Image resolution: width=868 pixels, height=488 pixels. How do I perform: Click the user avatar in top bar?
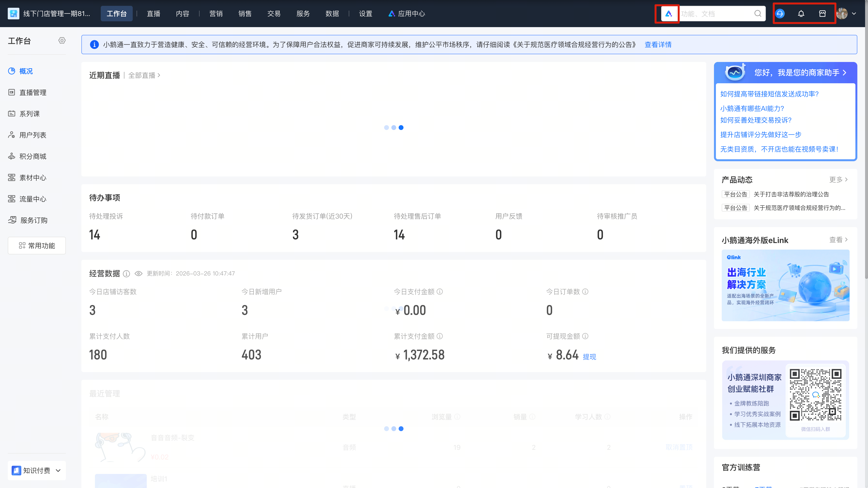[x=842, y=14]
